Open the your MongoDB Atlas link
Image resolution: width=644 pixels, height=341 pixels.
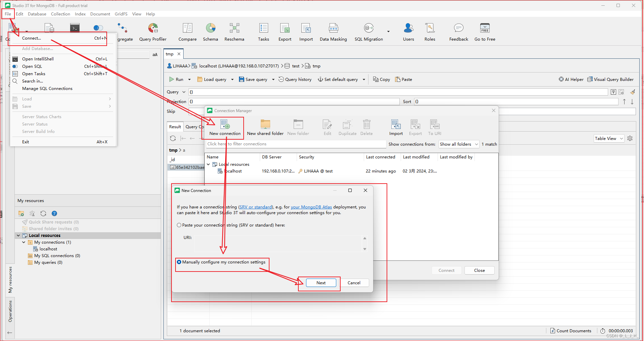[311, 207]
